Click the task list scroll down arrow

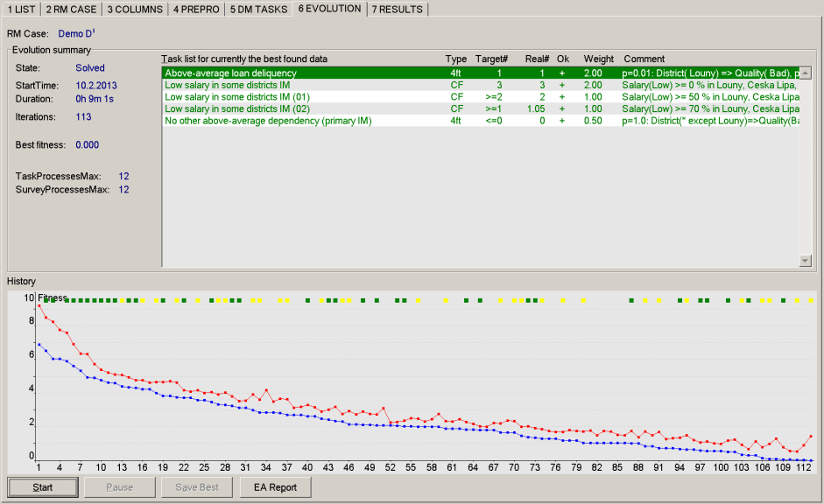[805, 261]
